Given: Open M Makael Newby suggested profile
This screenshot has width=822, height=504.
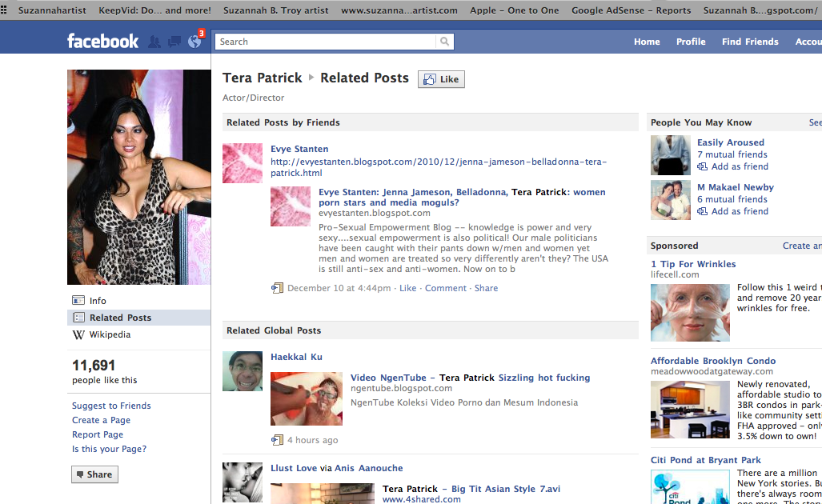Looking at the screenshot, I should 735,187.
